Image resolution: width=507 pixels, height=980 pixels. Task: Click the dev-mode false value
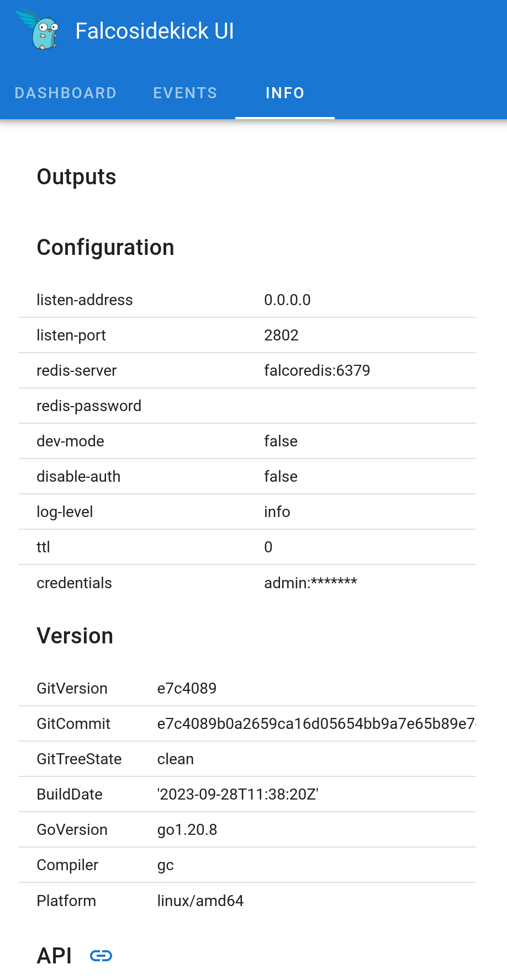tap(281, 441)
